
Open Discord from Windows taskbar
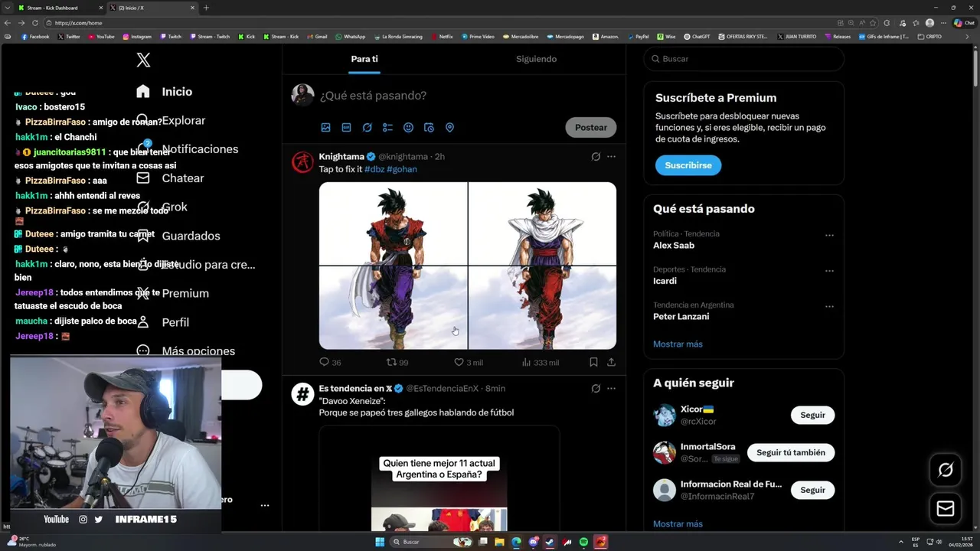[534, 542]
